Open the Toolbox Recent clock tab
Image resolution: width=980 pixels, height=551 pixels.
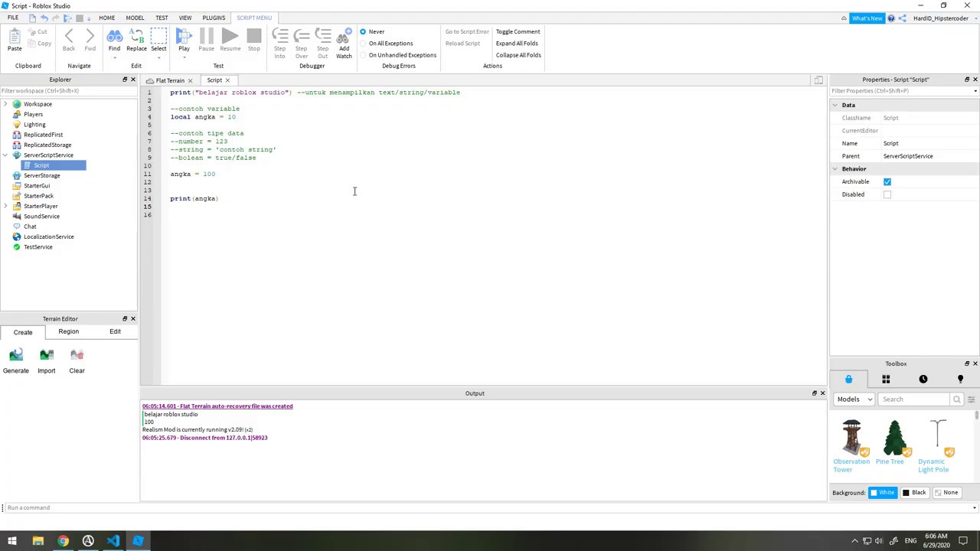coord(923,380)
